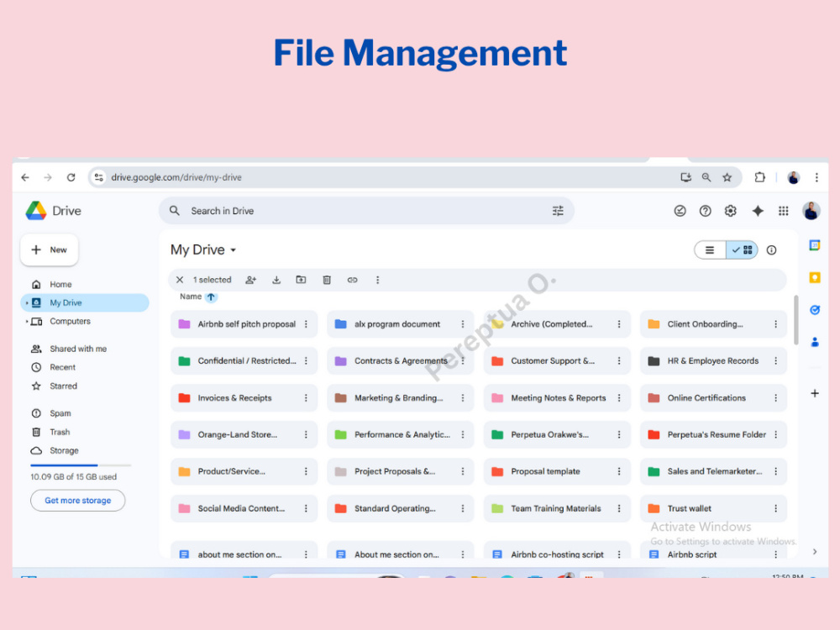Screen dimensions: 840x630
Task: Click the New button
Action: point(50,249)
